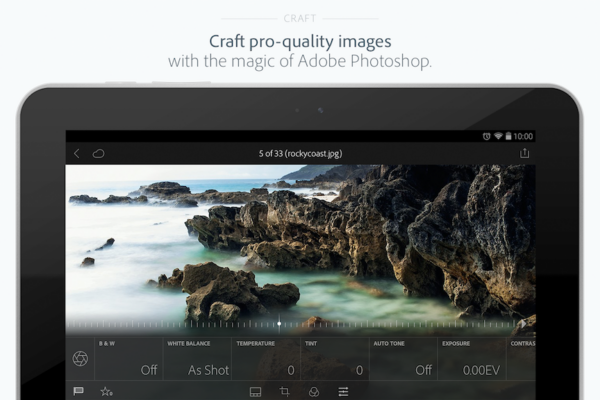Select the Exposure 0.00EV tile
Viewport: 600px width, 400px height.
[472, 358]
